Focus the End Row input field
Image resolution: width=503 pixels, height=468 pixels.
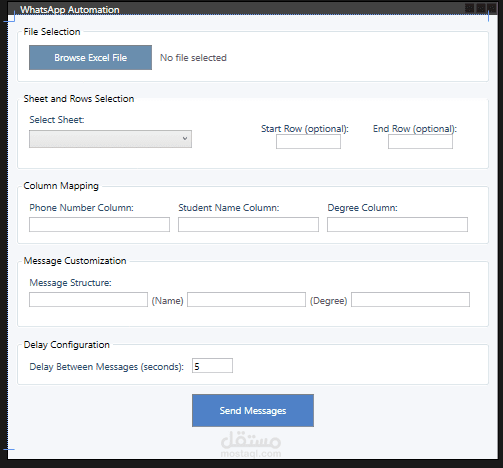click(420, 142)
